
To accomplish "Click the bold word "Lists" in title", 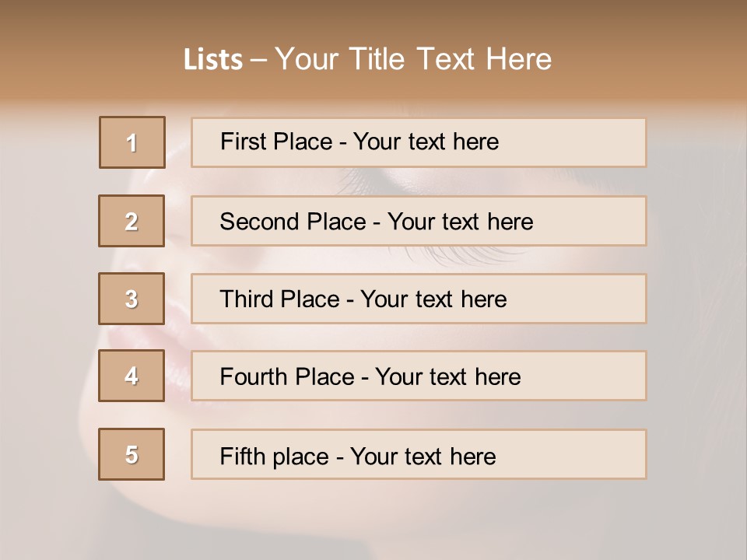I will click(213, 60).
